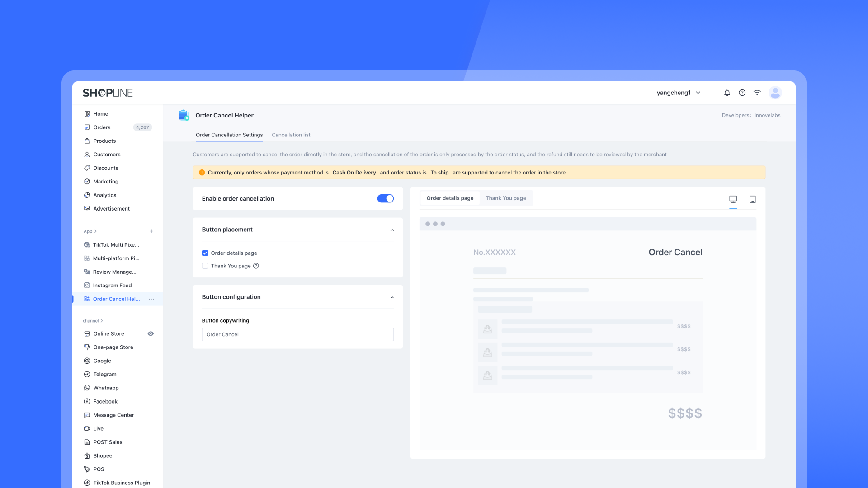
Task: Collapse the Button configuration section
Action: pyautogui.click(x=392, y=297)
